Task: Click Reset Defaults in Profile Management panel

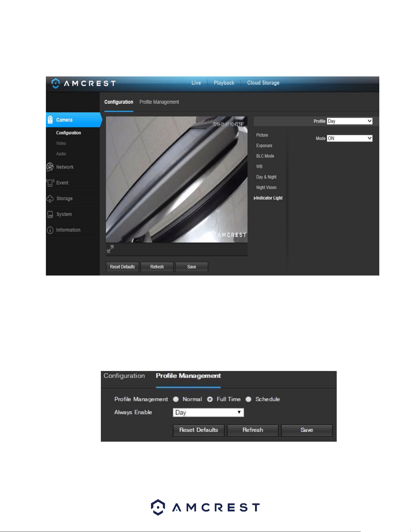Action: point(198,430)
